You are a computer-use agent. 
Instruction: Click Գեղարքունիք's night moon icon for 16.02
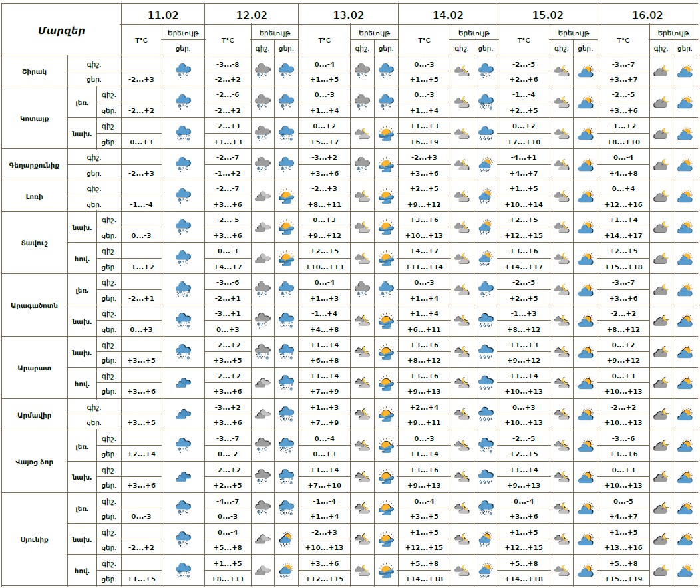click(x=661, y=165)
